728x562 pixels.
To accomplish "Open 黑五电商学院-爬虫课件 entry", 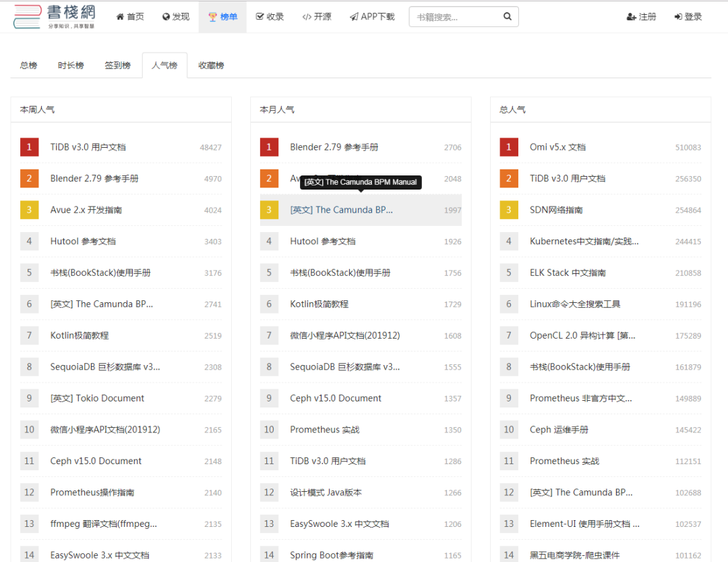I will point(575,555).
